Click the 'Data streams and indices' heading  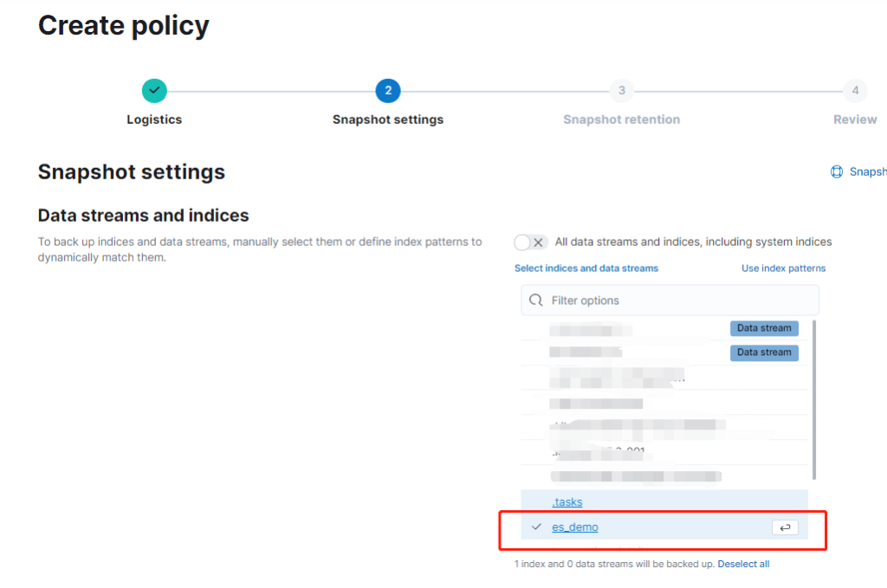143,216
